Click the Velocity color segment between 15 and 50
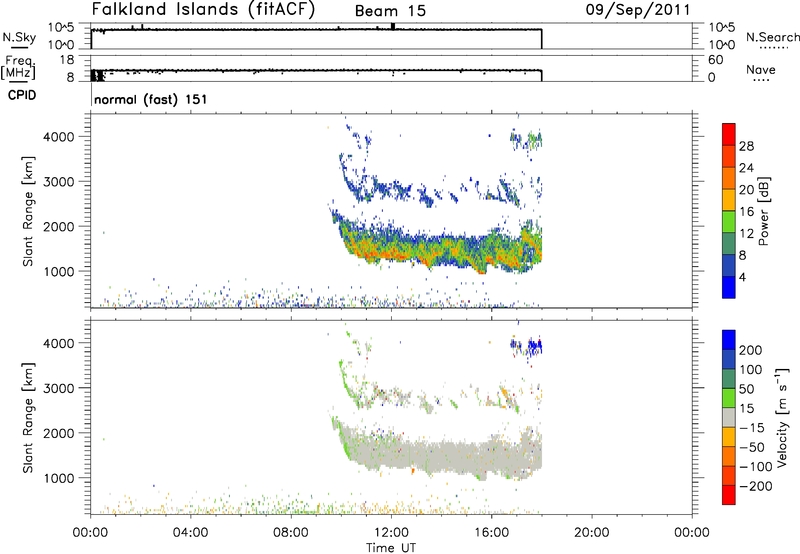 [729, 398]
